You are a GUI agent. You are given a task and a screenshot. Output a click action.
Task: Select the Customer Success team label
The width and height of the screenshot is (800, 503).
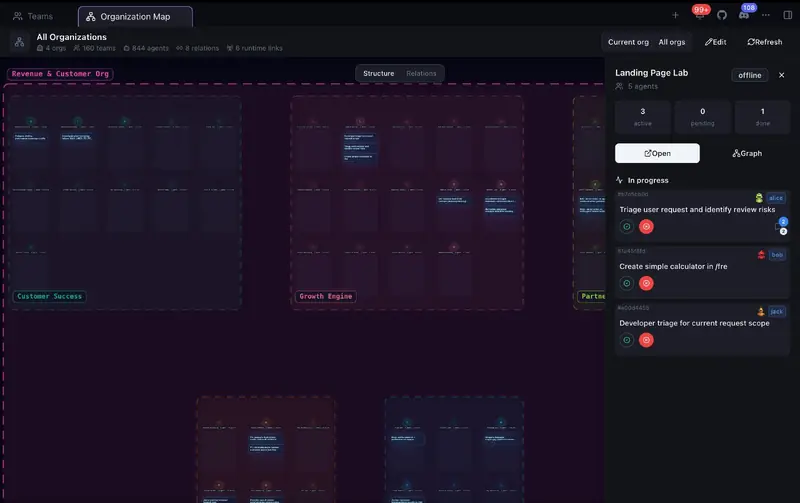click(49, 296)
